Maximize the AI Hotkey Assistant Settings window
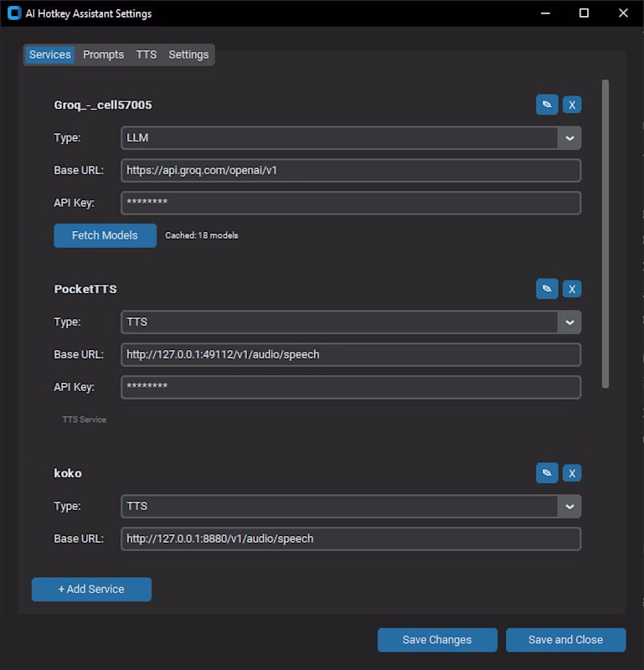Image resolution: width=644 pixels, height=670 pixels. click(584, 13)
